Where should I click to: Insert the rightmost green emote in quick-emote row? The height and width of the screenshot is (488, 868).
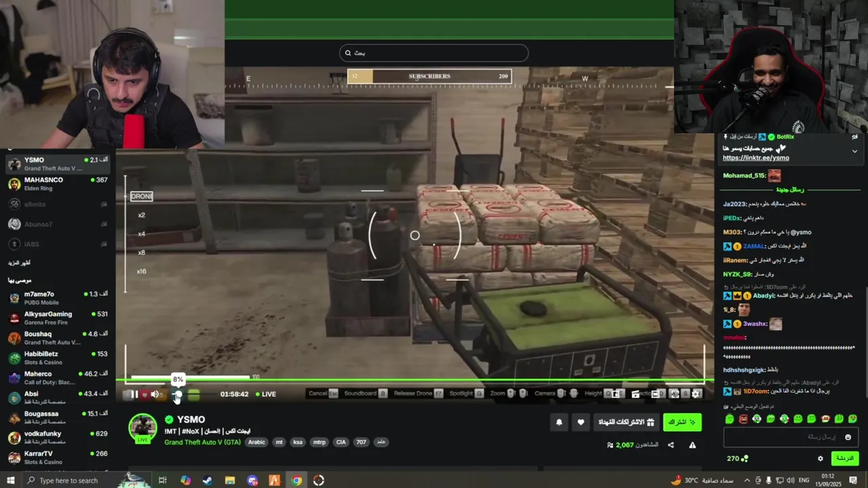(x=852, y=419)
